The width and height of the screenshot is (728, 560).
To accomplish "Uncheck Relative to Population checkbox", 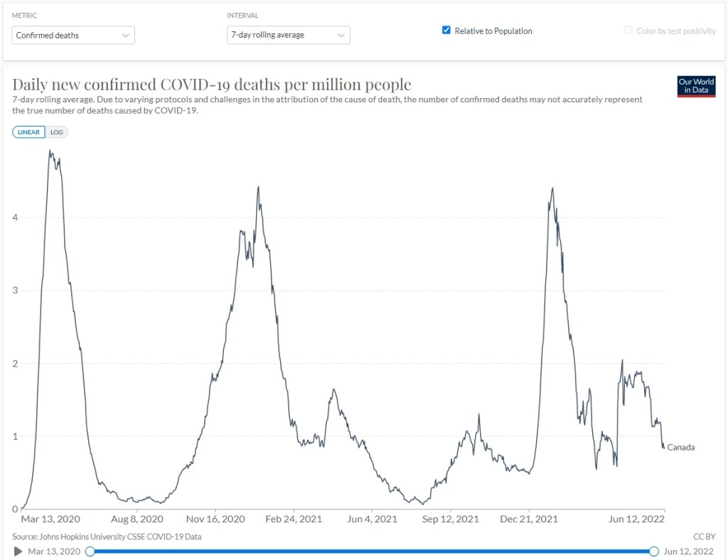I will coord(446,30).
